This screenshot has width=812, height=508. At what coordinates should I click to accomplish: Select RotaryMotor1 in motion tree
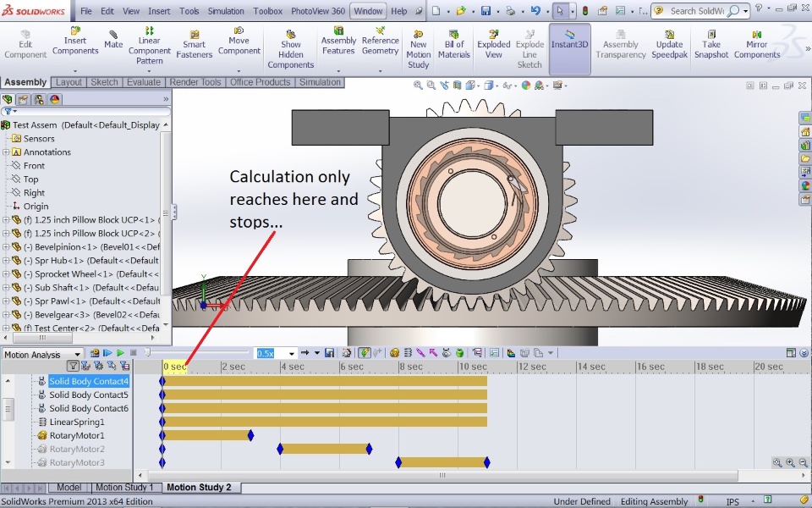pyautogui.click(x=77, y=435)
